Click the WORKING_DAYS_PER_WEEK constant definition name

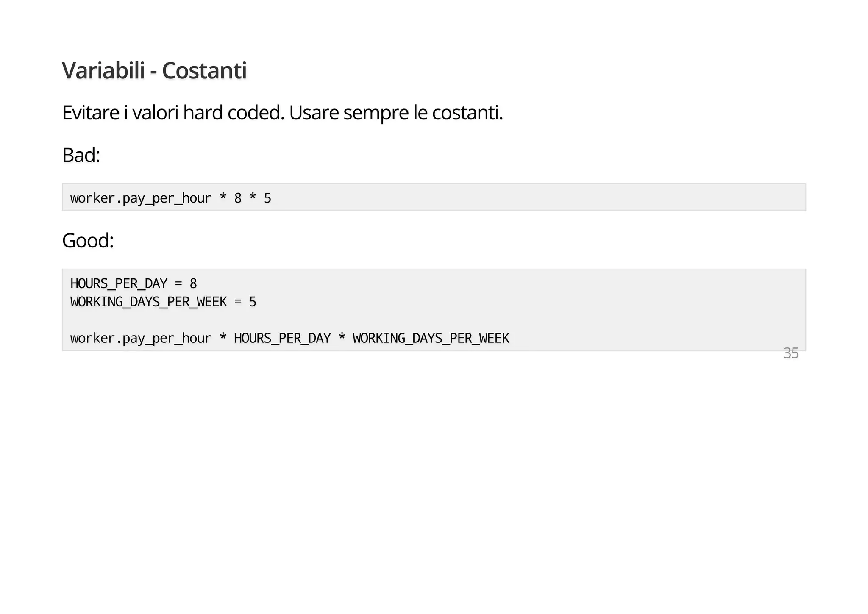(x=148, y=302)
